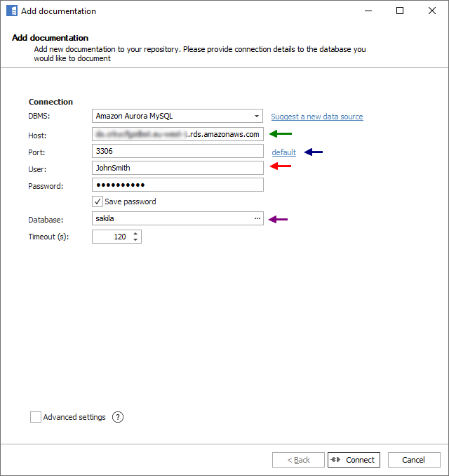The image size is (449, 476).
Task: Click inside the Password field
Action: click(x=177, y=185)
